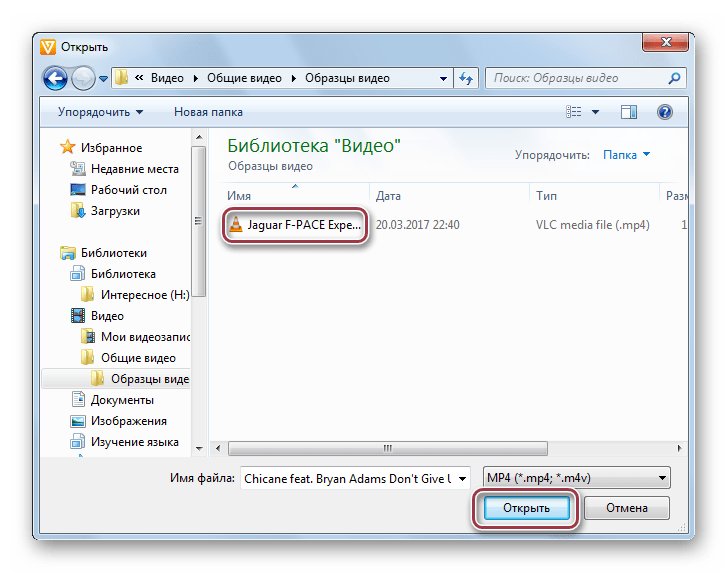Click into the Имя файла text field
The image size is (728, 573).
click(x=348, y=478)
